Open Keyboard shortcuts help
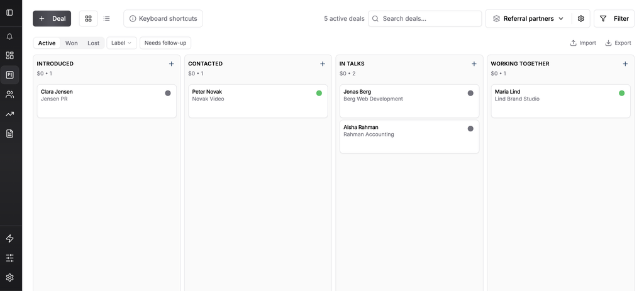The width and height of the screenshot is (644, 291). pos(163,18)
